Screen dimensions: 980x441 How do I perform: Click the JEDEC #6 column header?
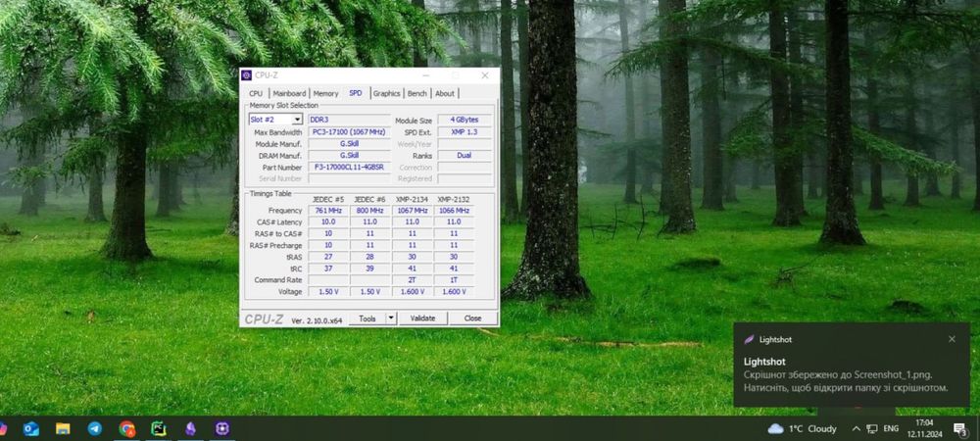pyautogui.click(x=370, y=199)
